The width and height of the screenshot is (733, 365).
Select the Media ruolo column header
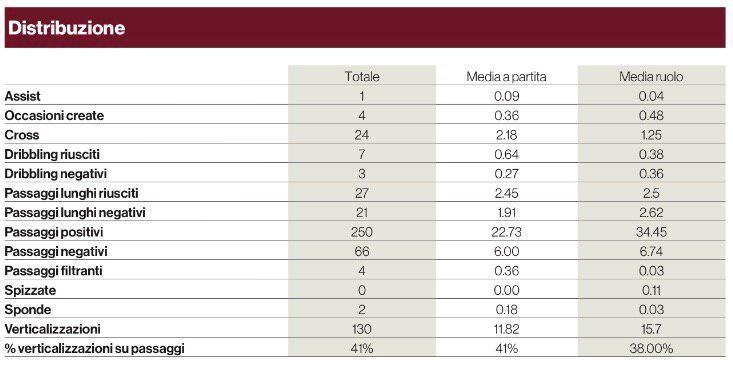pos(651,77)
